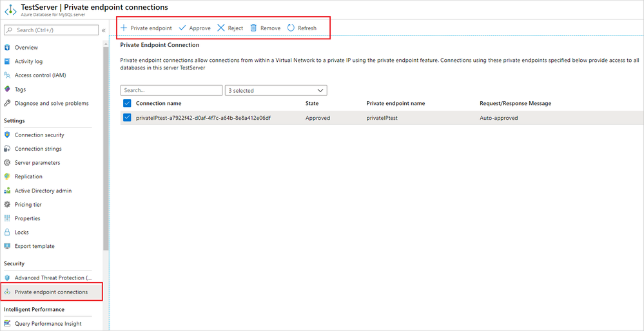Sort by Connection name column header

tap(159, 104)
